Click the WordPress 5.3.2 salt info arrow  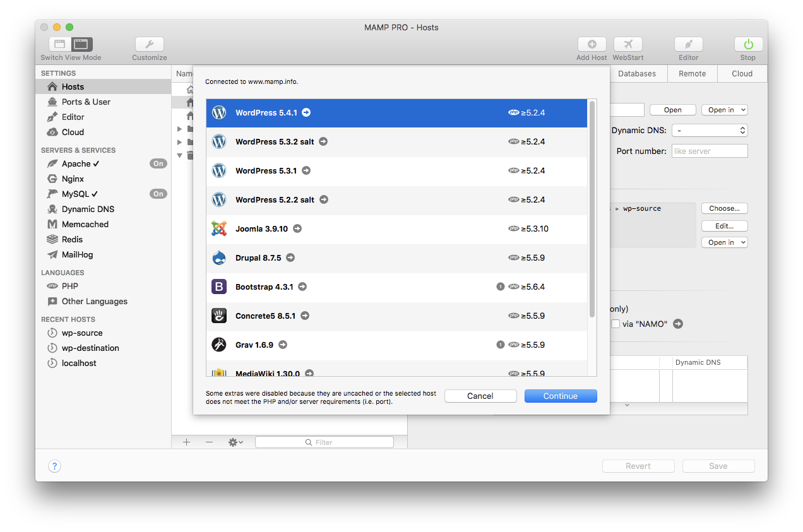pos(323,142)
